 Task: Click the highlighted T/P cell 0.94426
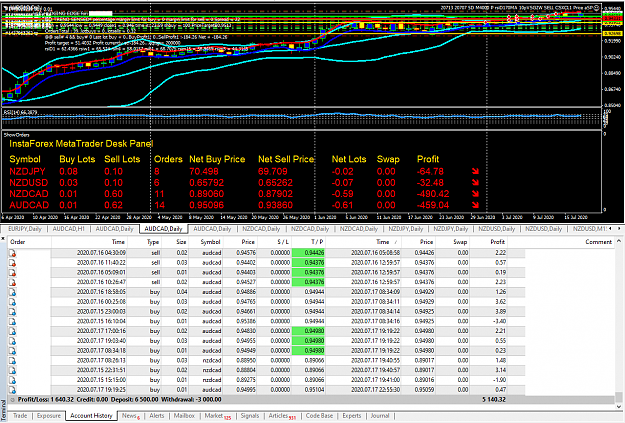click(x=309, y=253)
